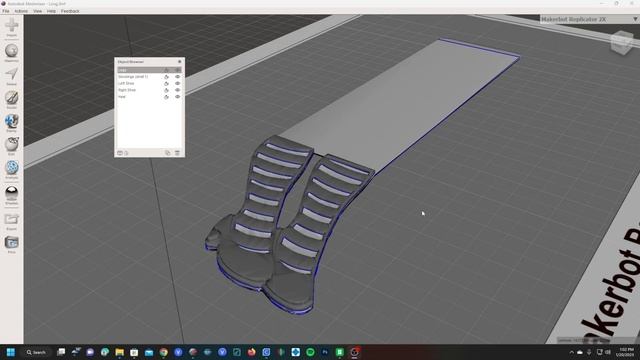The height and width of the screenshot is (360, 640).
Task: Open the Help menu
Action: click(x=51, y=11)
